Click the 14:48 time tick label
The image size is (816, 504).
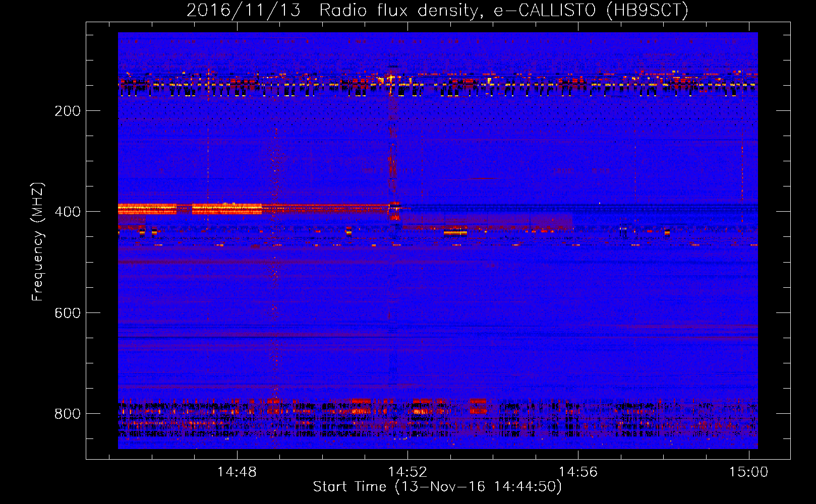click(x=237, y=472)
